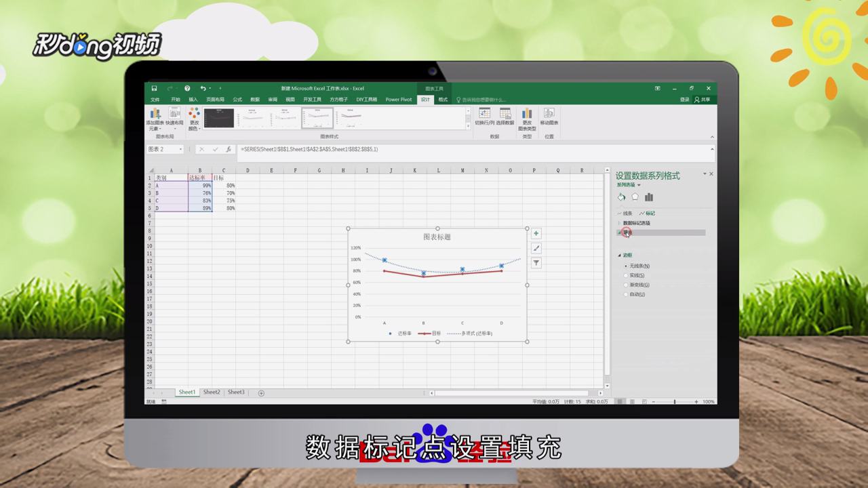Open 添加图表元素 (Add Chart Element)
Screen dimensions: 868x488
click(x=155, y=119)
